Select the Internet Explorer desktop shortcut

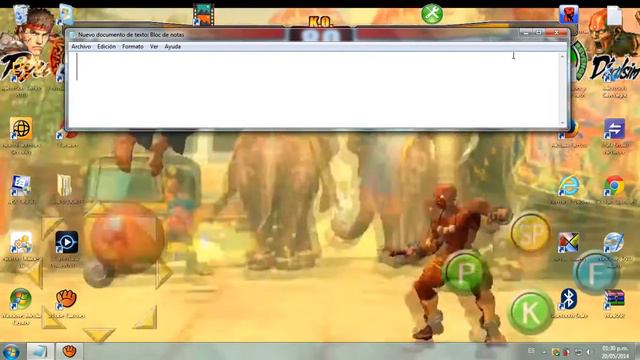tap(569, 186)
